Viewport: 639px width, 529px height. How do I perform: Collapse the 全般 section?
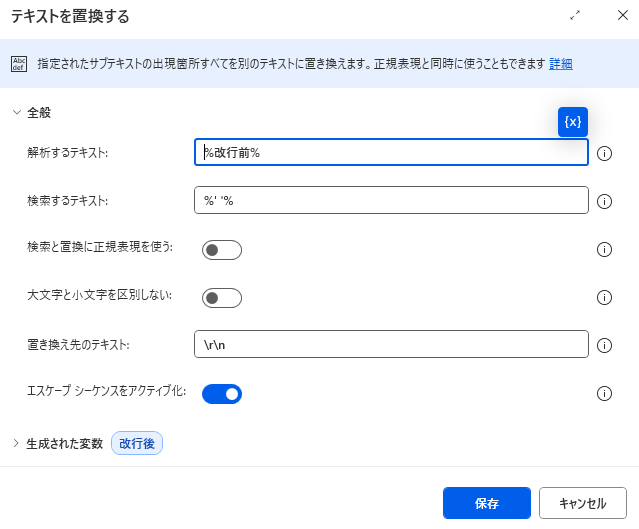[17, 112]
